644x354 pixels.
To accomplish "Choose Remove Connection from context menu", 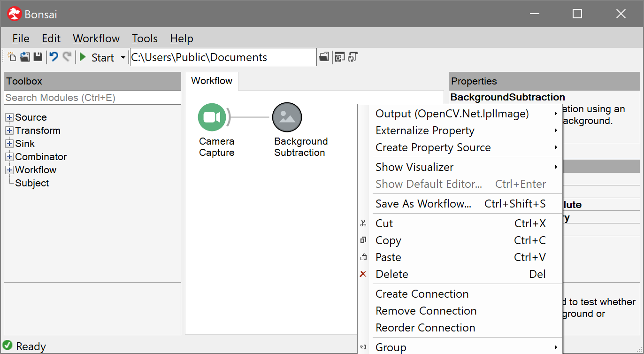I will (460, 311).
